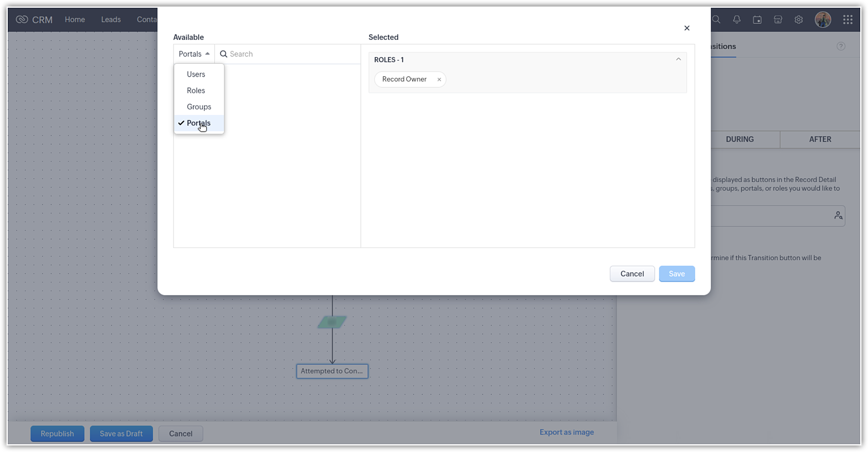The width and height of the screenshot is (868, 452).
Task: Choose Roles in the dropdown list
Action: coord(196,91)
